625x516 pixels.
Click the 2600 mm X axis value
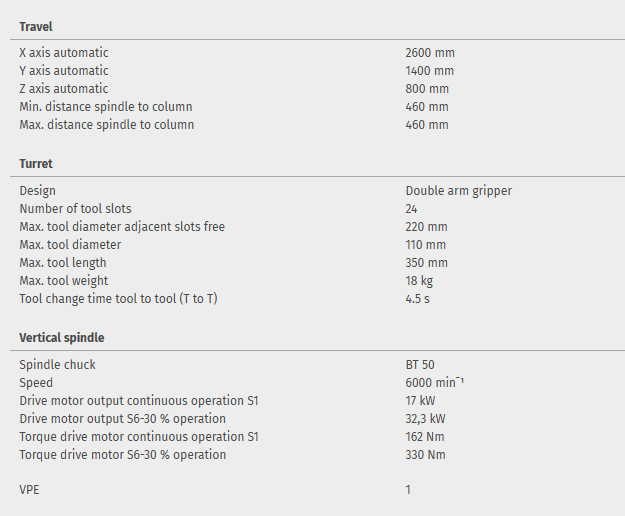431,53
